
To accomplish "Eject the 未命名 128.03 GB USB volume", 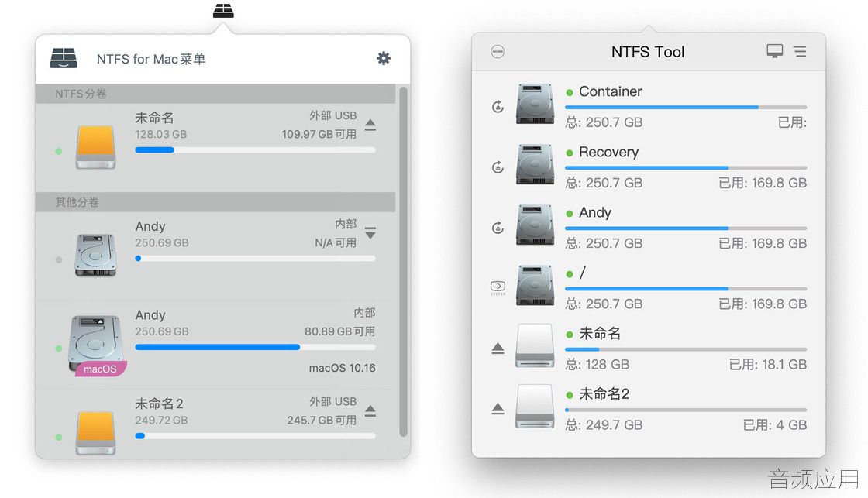I will click(x=370, y=125).
